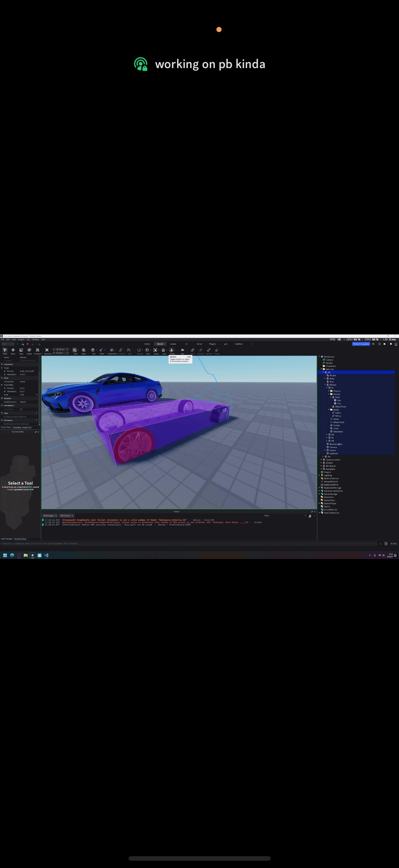Switch to Asset Manager tab

point(7,539)
